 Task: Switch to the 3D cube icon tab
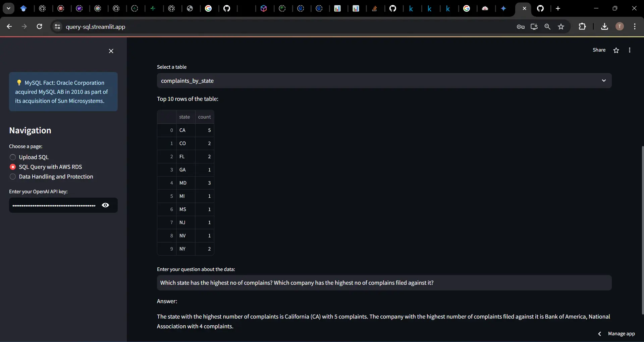pyautogui.click(x=264, y=9)
